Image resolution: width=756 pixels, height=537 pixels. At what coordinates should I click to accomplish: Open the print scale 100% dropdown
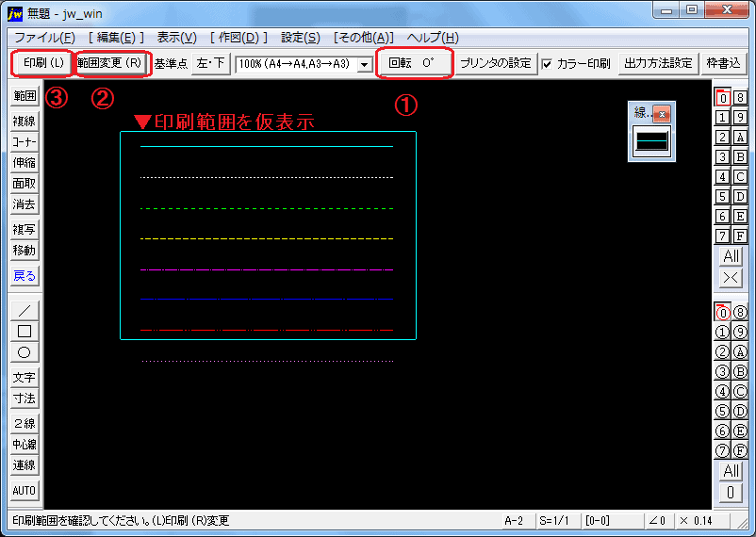(364, 64)
